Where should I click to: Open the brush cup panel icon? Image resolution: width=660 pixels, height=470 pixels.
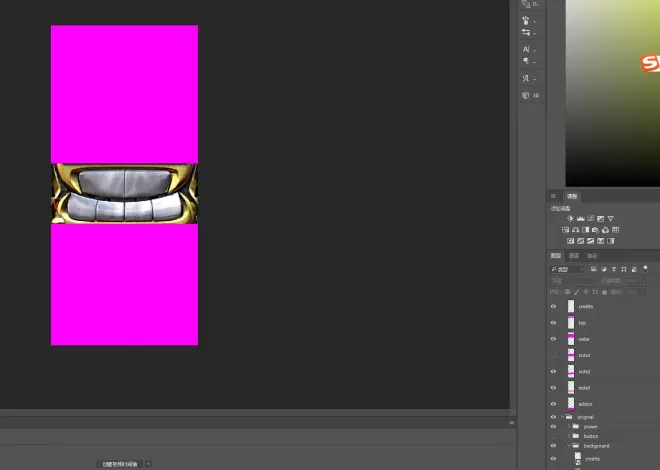526,20
